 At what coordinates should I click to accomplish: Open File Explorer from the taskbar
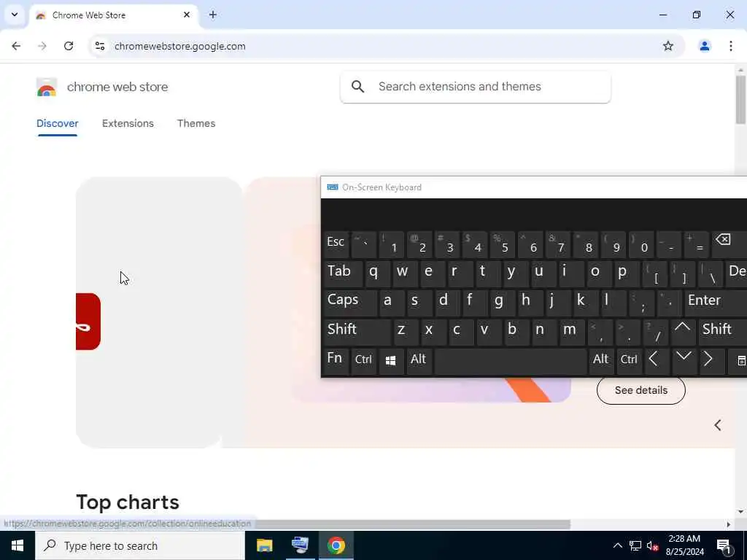point(264,545)
